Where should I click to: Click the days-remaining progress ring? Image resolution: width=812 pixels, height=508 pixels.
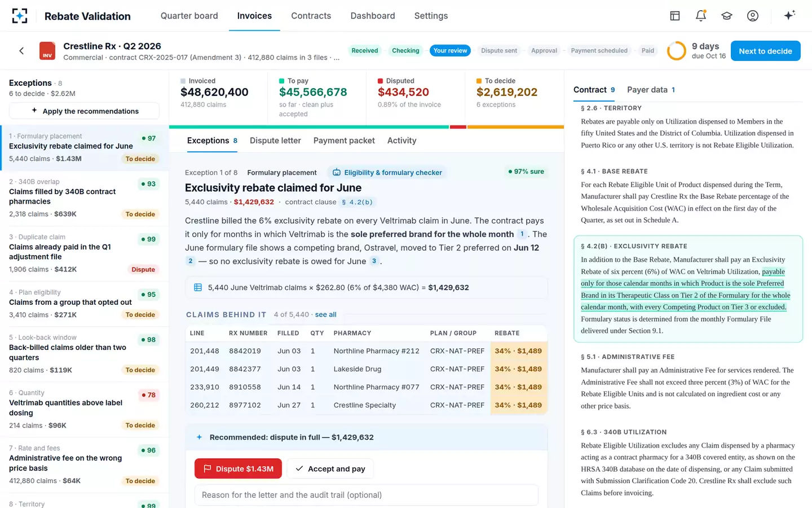[x=676, y=51]
